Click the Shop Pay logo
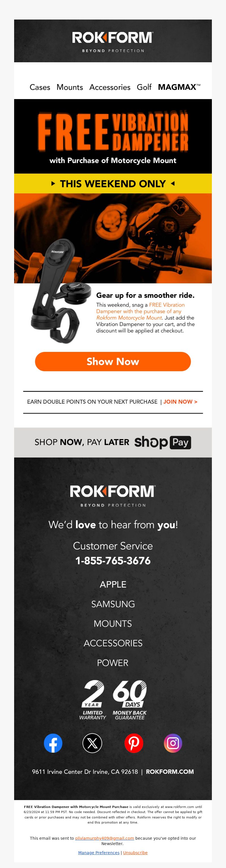This screenshot has height=868, width=226. 163,442
